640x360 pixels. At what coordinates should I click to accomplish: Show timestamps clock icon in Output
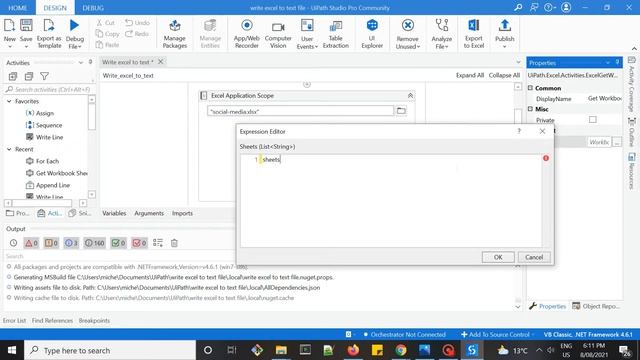point(13,243)
